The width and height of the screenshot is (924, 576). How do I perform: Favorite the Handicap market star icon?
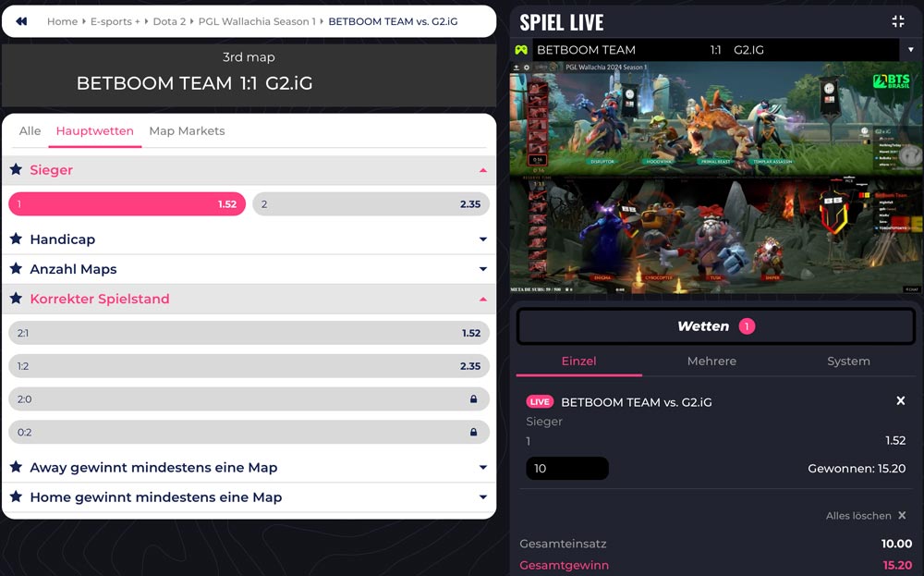pyautogui.click(x=16, y=239)
